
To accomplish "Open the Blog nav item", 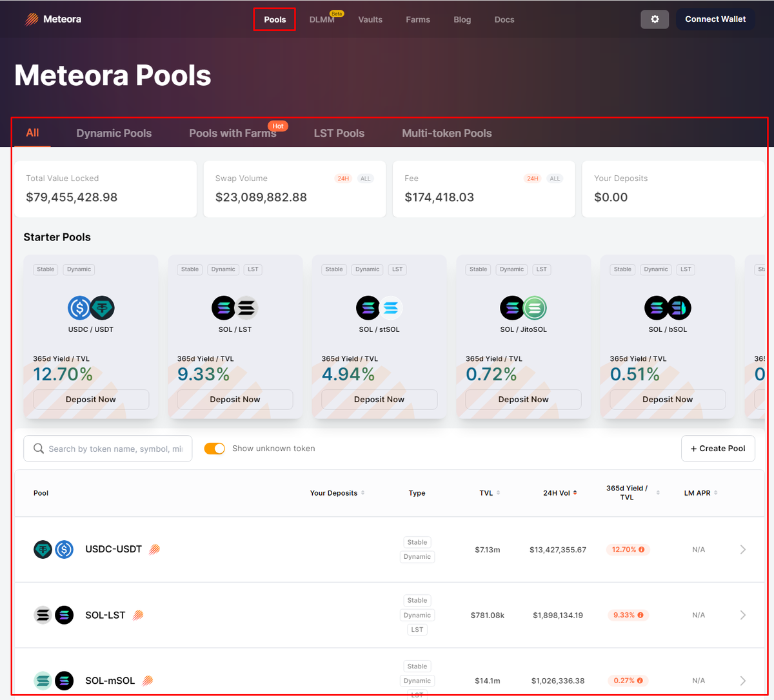I will (x=462, y=19).
